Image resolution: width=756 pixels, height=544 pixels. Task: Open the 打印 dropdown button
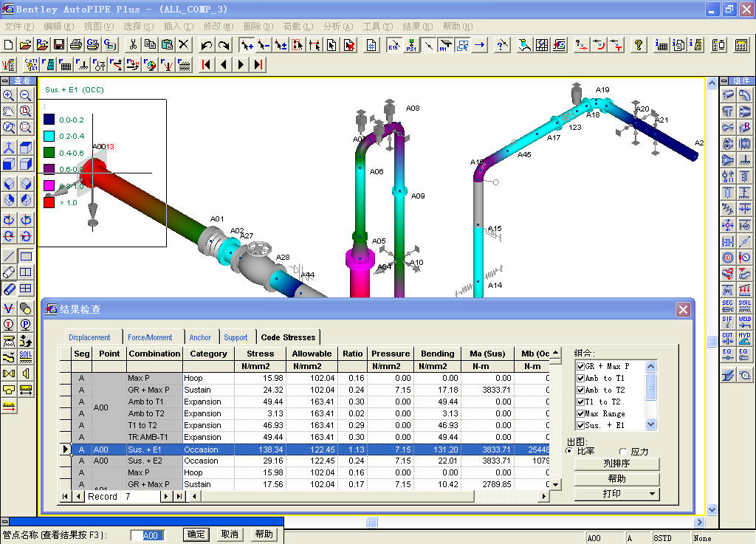616,494
